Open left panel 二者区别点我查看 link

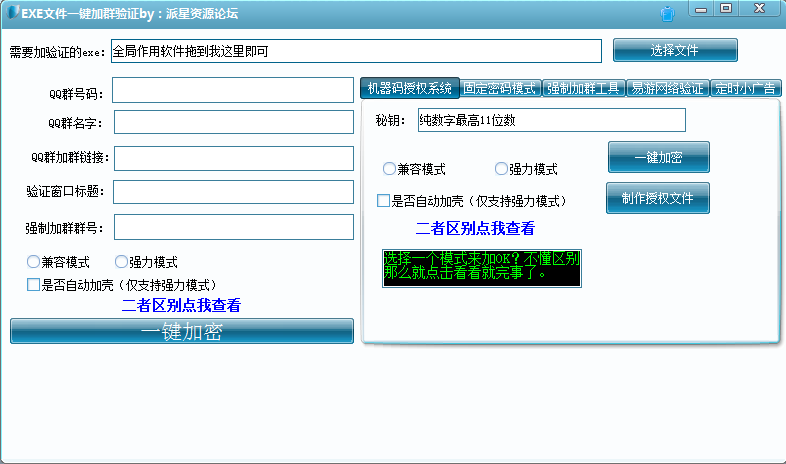(181, 305)
